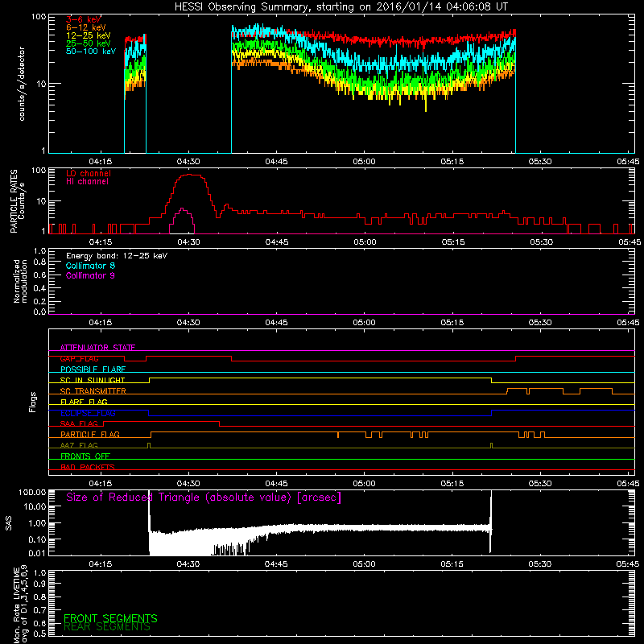The height and width of the screenshot is (644, 644).
Task: Click the peak of the LO channel curve
Action: (x=190, y=175)
